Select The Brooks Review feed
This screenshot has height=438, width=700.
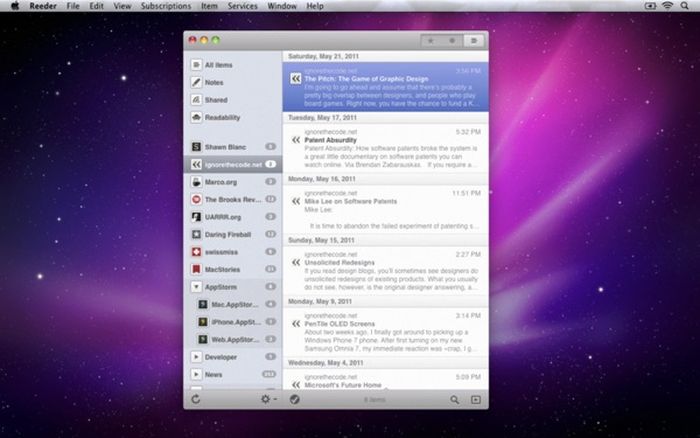[233, 199]
